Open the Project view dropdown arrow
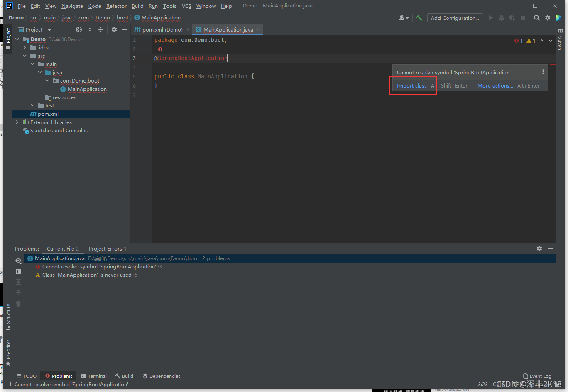This screenshot has width=568, height=392. (x=49, y=30)
